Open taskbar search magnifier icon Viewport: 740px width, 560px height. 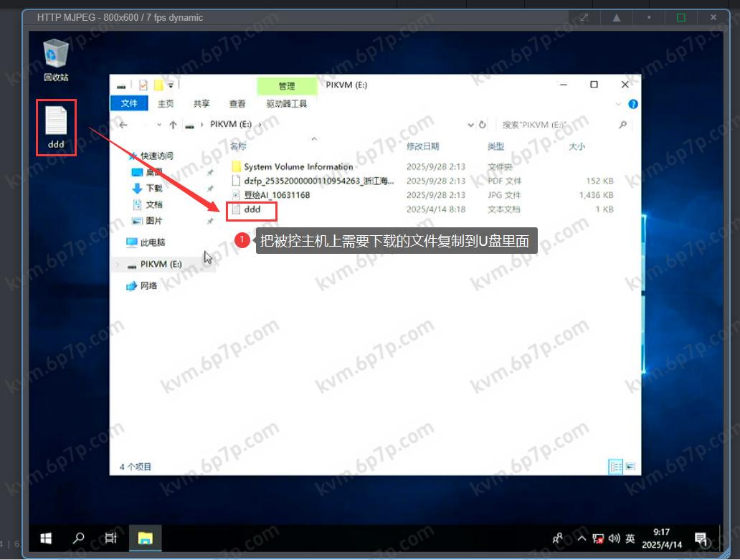click(79, 538)
